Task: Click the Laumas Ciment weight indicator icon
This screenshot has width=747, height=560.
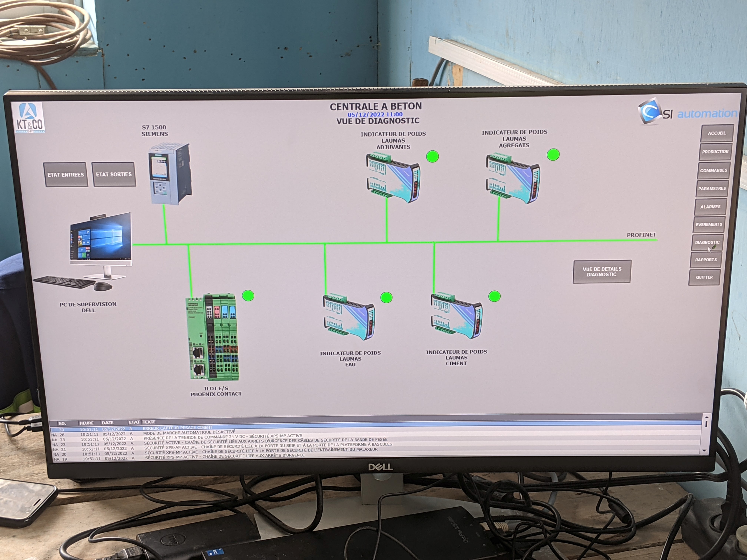Action: [456, 316]
